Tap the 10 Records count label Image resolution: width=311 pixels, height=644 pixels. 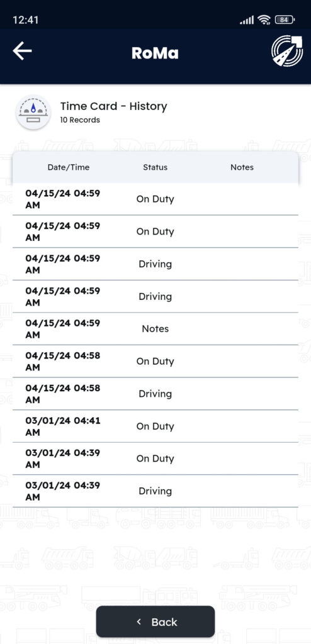[80, 120]
